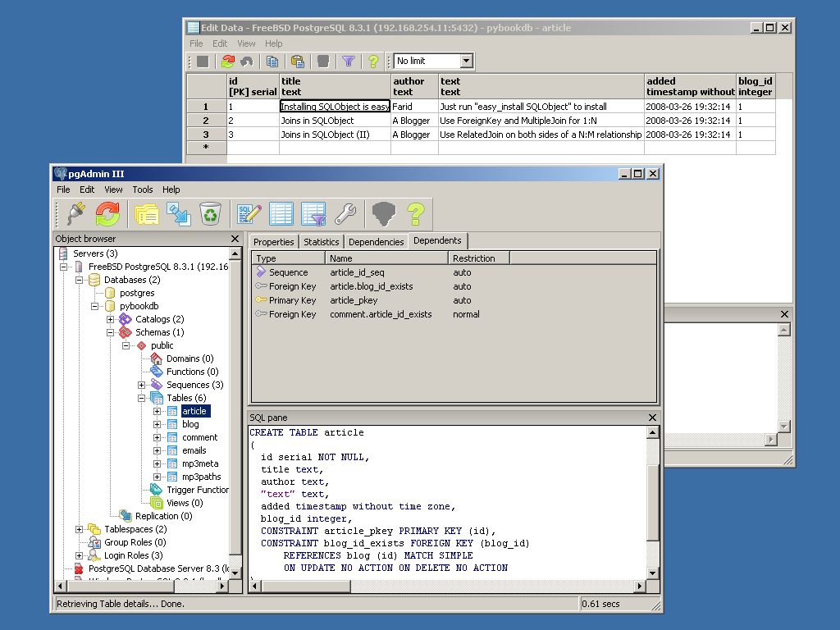Close the SQL pane
This screenshot has height=630, width=840.
652,418
